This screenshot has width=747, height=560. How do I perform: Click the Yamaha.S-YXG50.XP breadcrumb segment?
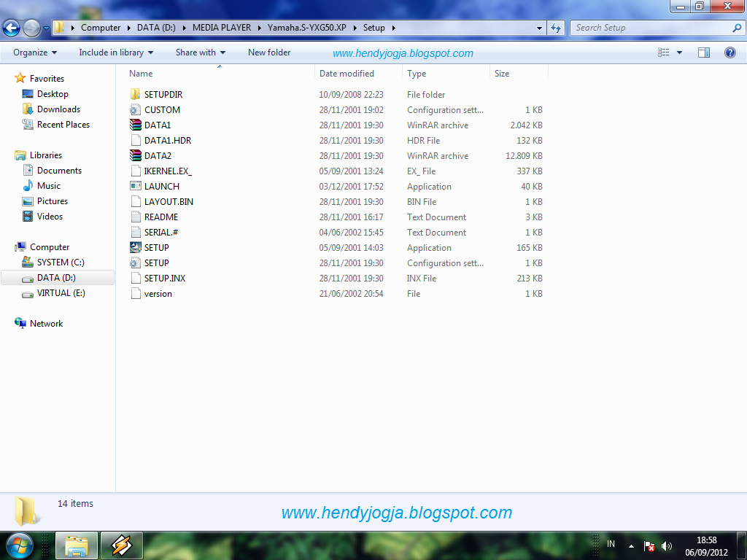click(x=307, y=28)
